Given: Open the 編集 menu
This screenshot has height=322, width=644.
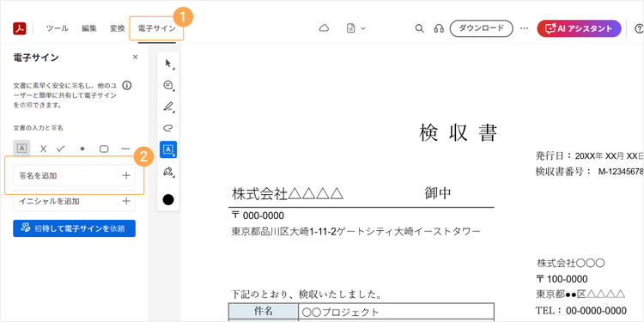Looking at the screenshot, I should click(x=89, y=28).
